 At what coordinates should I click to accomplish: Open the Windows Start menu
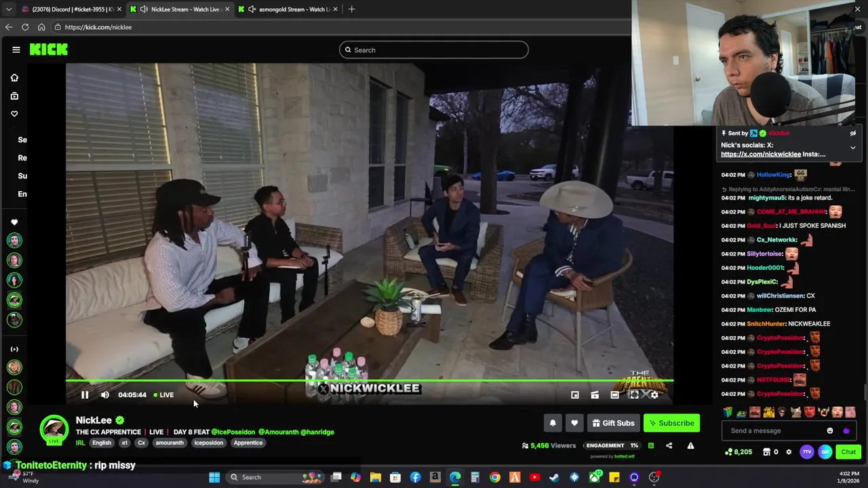[x=214, y=477]
